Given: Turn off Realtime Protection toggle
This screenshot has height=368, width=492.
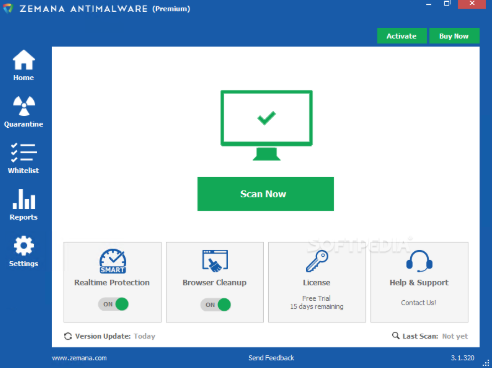Looking at the screenshot, I should (x=113, y=304).
